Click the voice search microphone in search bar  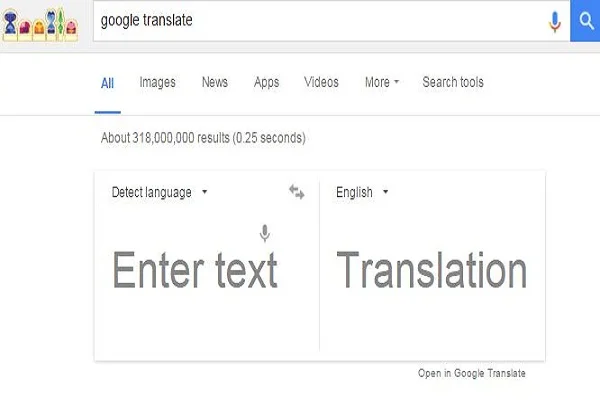(556, 21)
